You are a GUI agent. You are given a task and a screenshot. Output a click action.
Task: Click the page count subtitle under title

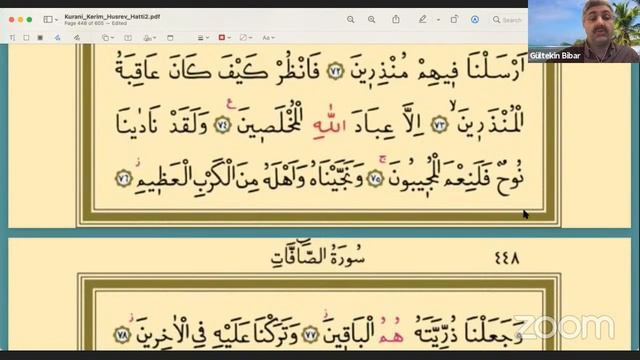click(x=96, y=24)
